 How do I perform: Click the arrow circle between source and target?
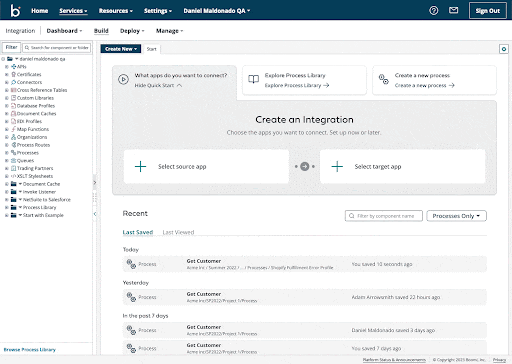pos(305,166)
